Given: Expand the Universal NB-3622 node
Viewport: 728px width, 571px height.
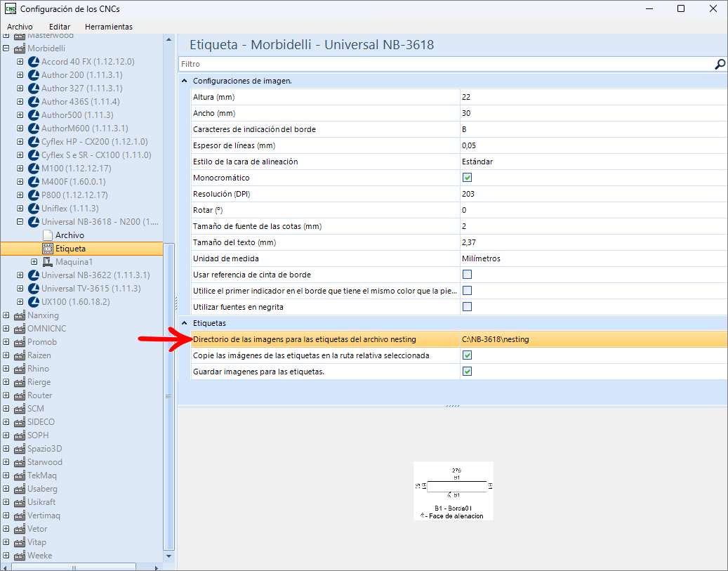Looking at the screenshot, I should pyautogui.click(x=20, y=275).
